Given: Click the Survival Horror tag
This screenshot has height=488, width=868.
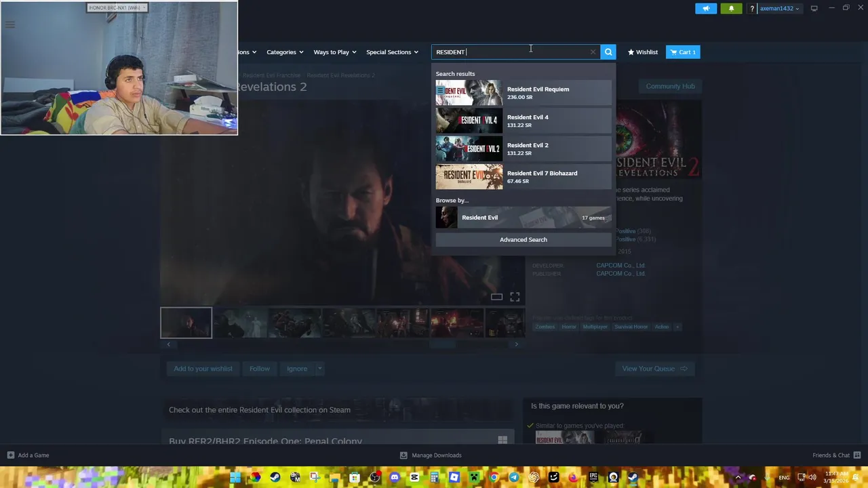Looking at the screenshot, I should click(631, 327).
